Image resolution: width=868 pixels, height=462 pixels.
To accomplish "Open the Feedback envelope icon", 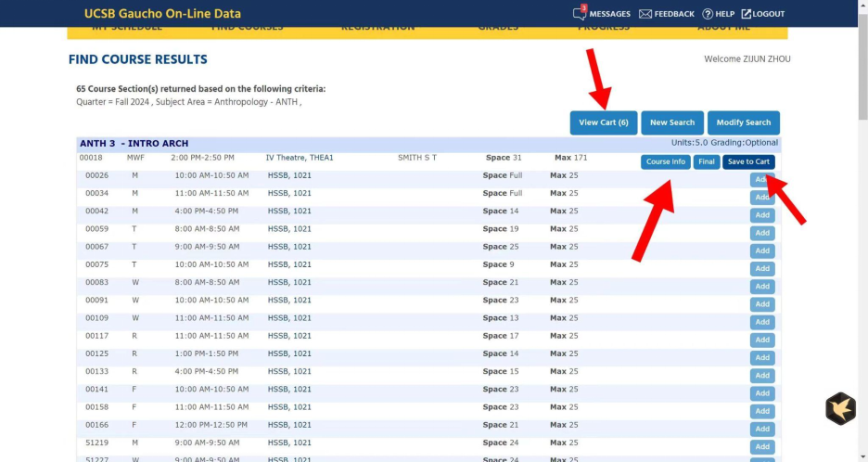I will click(645, 14).
